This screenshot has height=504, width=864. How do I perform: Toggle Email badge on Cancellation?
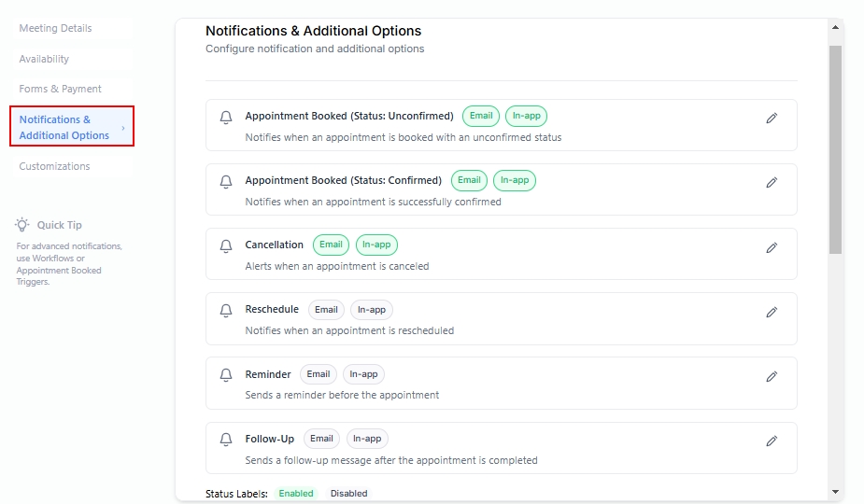(331, 245)
